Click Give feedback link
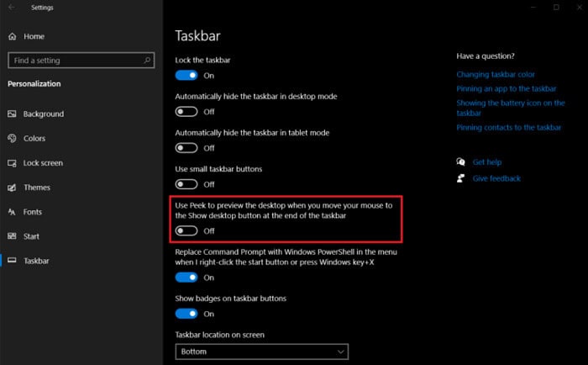Viewport: 588px width, 365px height. pos(496,178)
